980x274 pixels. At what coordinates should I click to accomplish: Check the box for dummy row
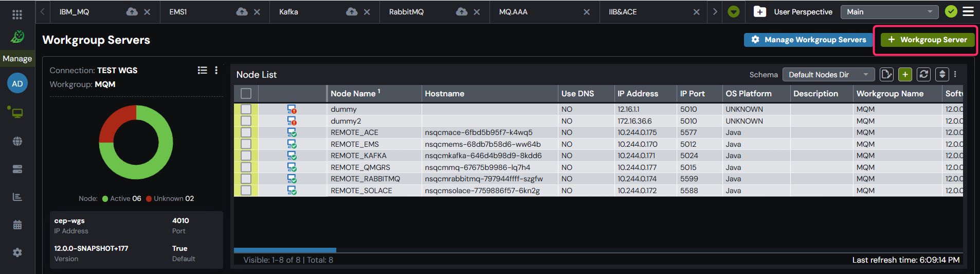[246, 109]
